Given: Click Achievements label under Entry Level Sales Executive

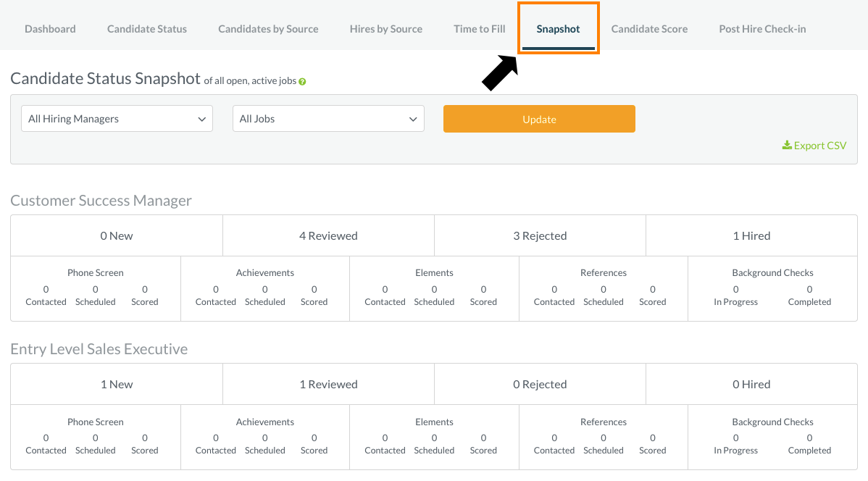Looking at the screenshot, I should tap(265, 422).
